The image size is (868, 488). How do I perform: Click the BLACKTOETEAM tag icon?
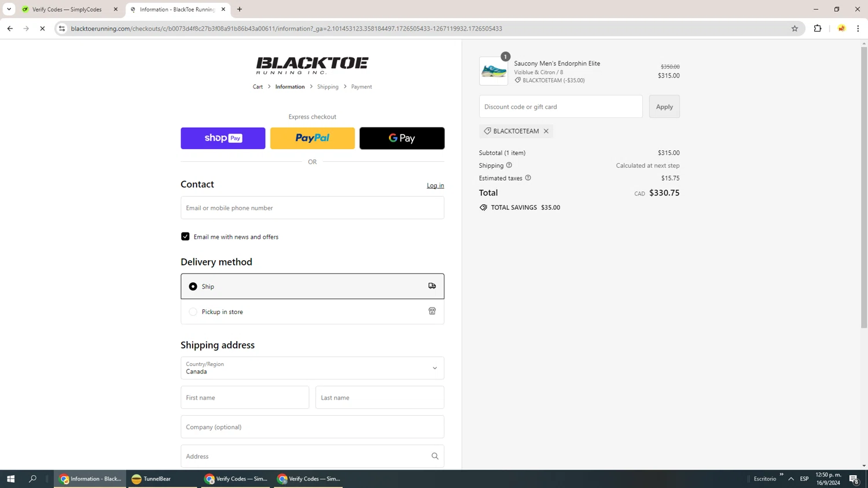[x=487, y=131]
